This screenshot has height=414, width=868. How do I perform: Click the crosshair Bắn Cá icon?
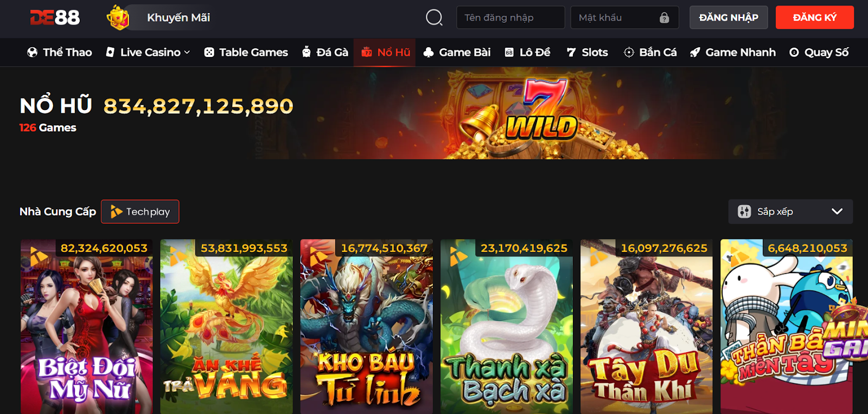click(629, 52)
